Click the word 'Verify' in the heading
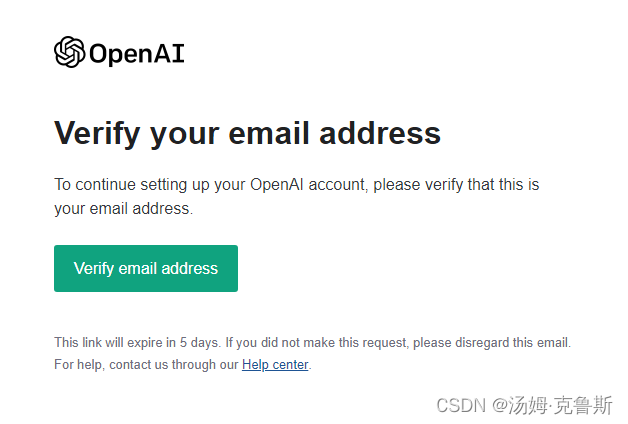Image resolution: width=628 pixels, height=424 pixels. [x=97, y=133]
